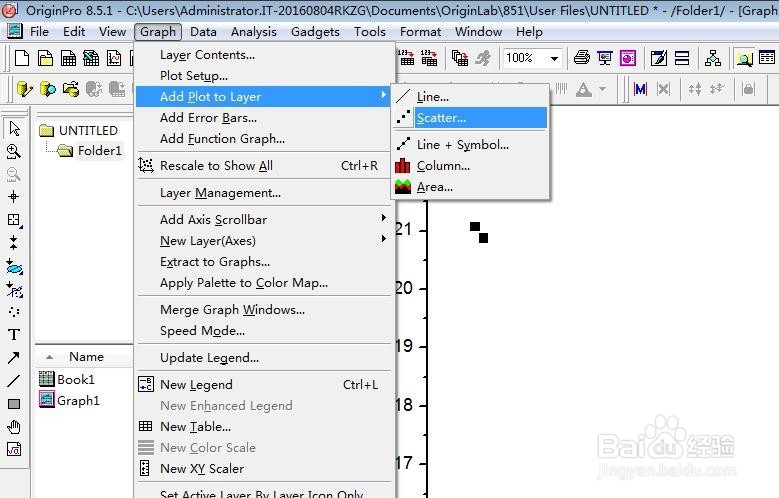Select the Zoom In tool
779x498 pixels.
[x=14, y=151]
